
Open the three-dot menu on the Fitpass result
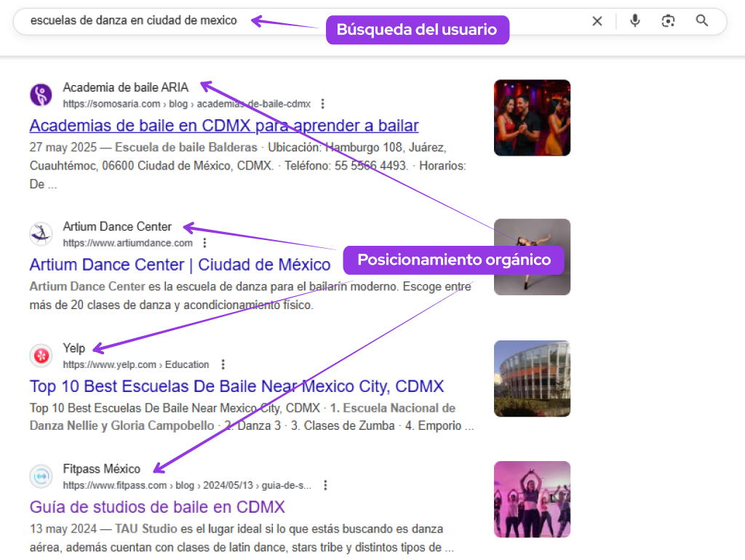click(325, 484)
